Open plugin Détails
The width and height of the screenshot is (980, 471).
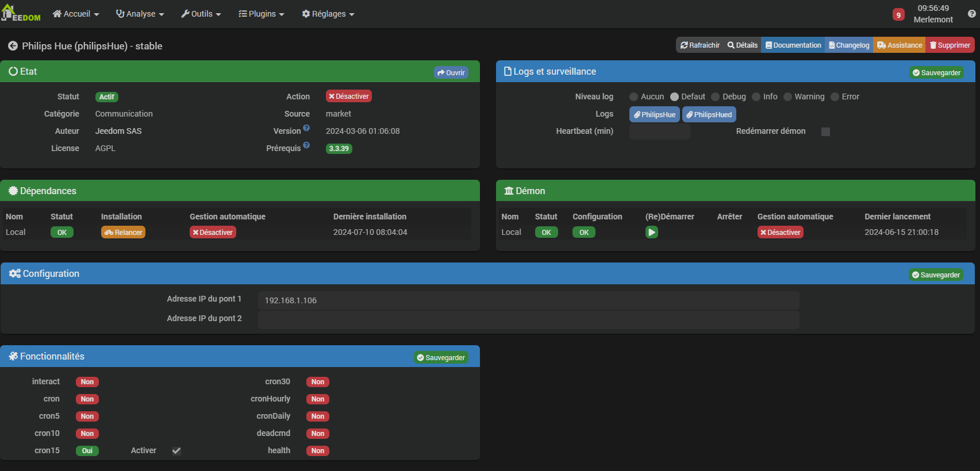743,45
